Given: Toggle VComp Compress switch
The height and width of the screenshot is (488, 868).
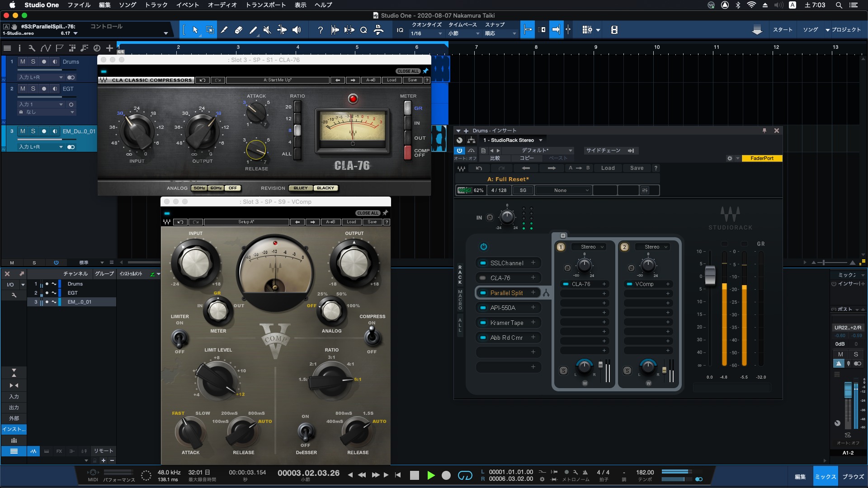Looking at the screenshot, I should coord(372,336).
